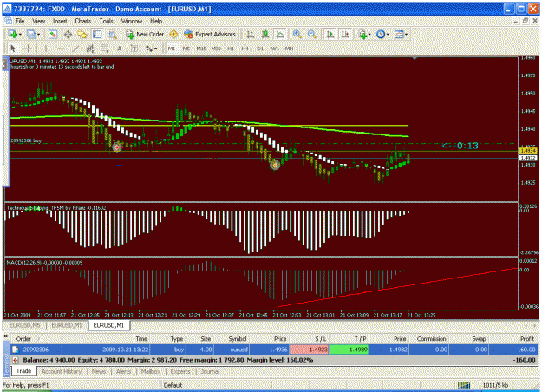Open the File menu

(x=21, y=21)
